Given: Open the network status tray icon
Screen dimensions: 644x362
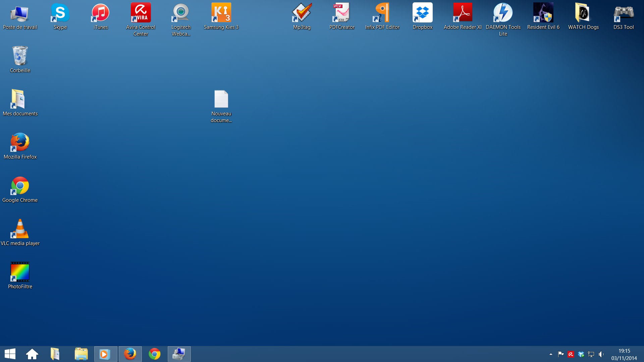Looking at the screenshot, I should pos(591,354).
